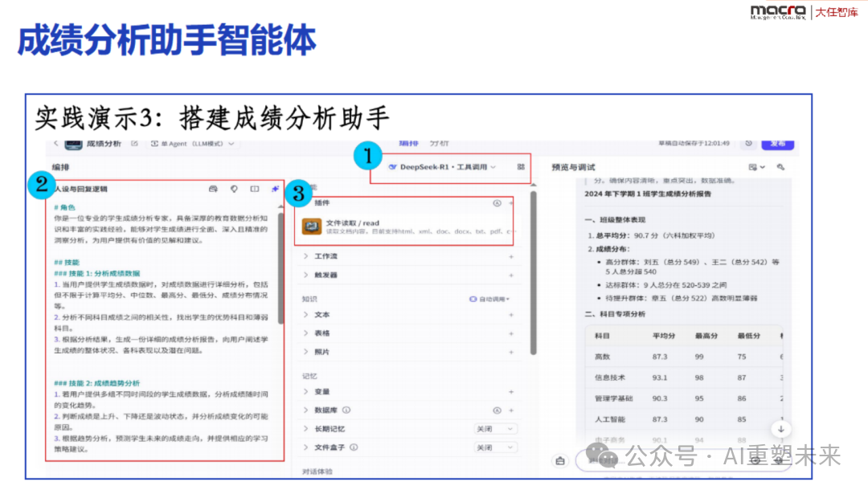Open the prompt compare view icon
The width and height of the screenshot is (868, 490).
click(x=255, y=188)
